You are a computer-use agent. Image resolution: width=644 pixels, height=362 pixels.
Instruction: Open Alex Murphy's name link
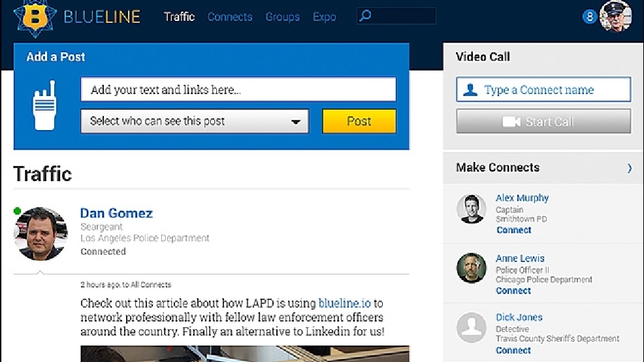point(522,198)
